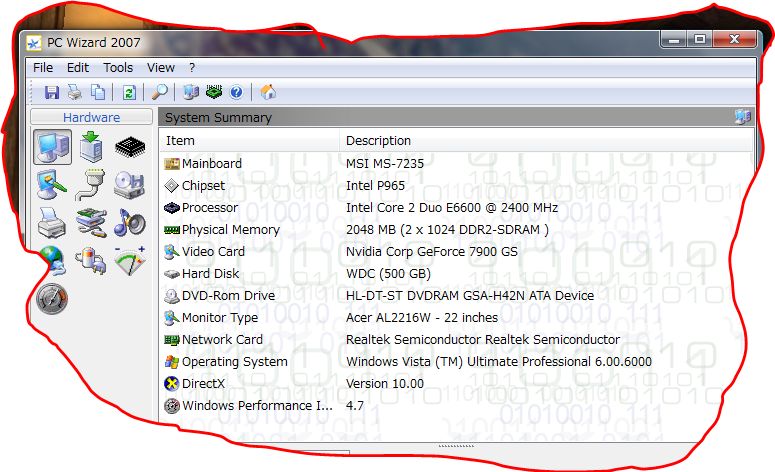Screen dimensions: 775x472
Task: Select the Network globe icon
Action: [x=51, y=260]
